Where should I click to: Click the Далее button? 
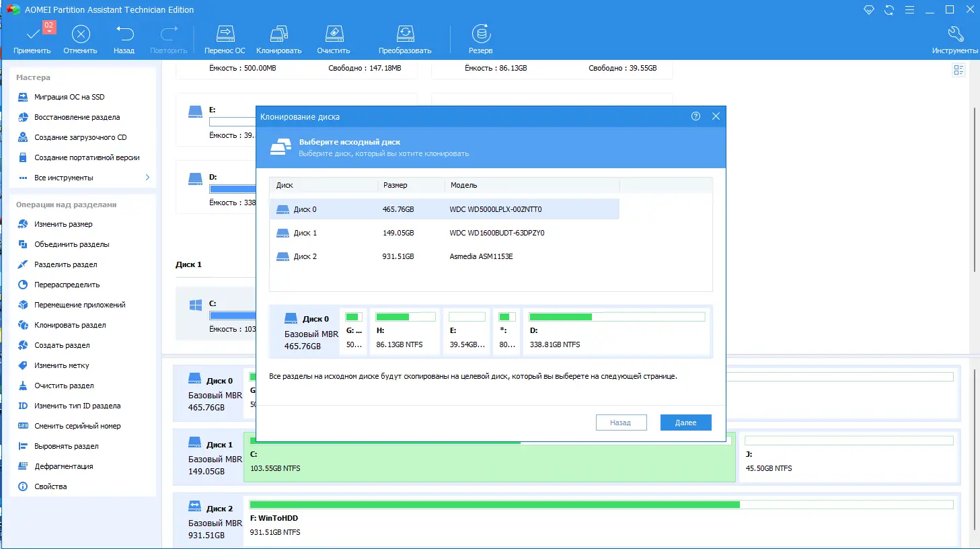pos(686,423)
